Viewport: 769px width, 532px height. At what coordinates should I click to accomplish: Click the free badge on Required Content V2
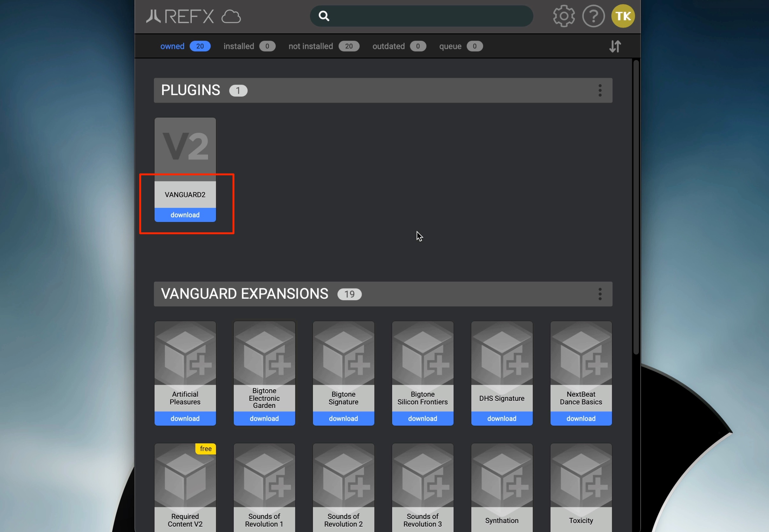(205, 449)
